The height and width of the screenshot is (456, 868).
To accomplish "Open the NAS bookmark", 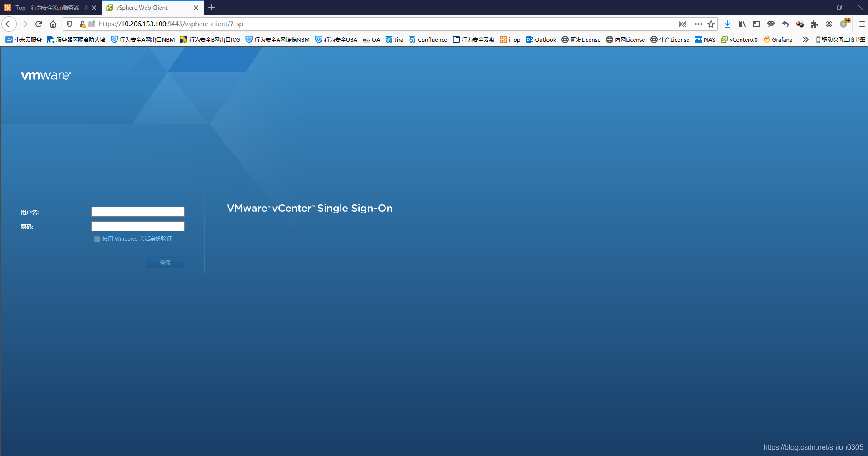I will (705, 39).
